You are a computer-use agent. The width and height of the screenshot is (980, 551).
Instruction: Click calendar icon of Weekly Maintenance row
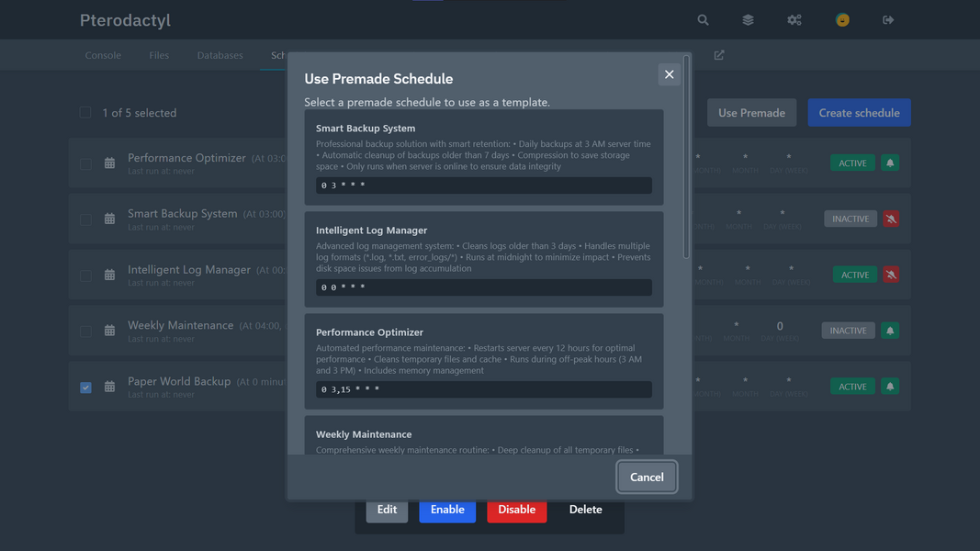(x=109, y=331)
